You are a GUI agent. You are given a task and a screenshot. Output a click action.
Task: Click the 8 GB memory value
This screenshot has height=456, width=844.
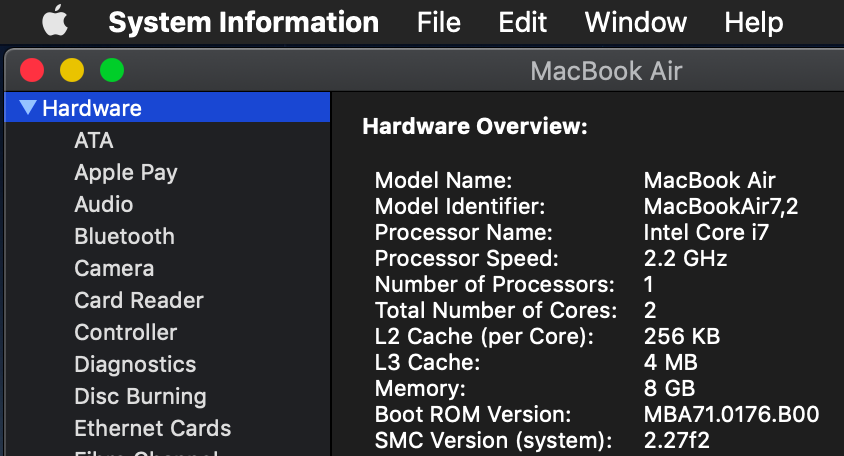[670, 388]
